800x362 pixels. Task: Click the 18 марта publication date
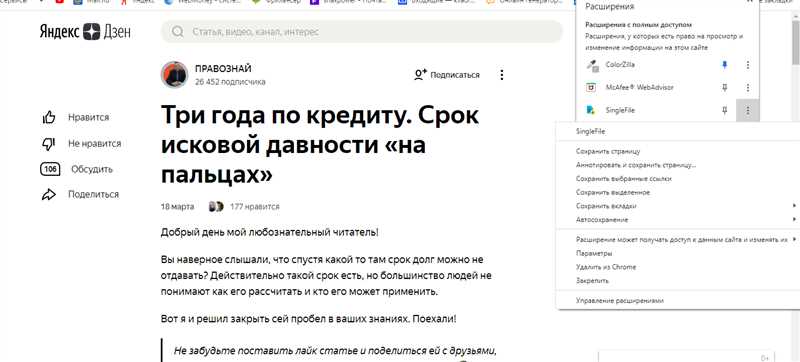pyautogui.click(x=177, y=206)
